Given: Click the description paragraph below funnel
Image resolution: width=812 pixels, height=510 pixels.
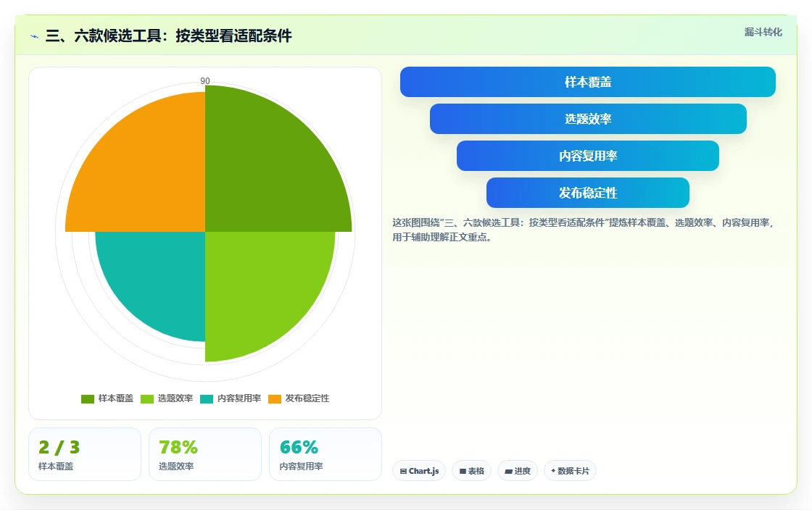Looking at the screenshot, I should 584,230.
